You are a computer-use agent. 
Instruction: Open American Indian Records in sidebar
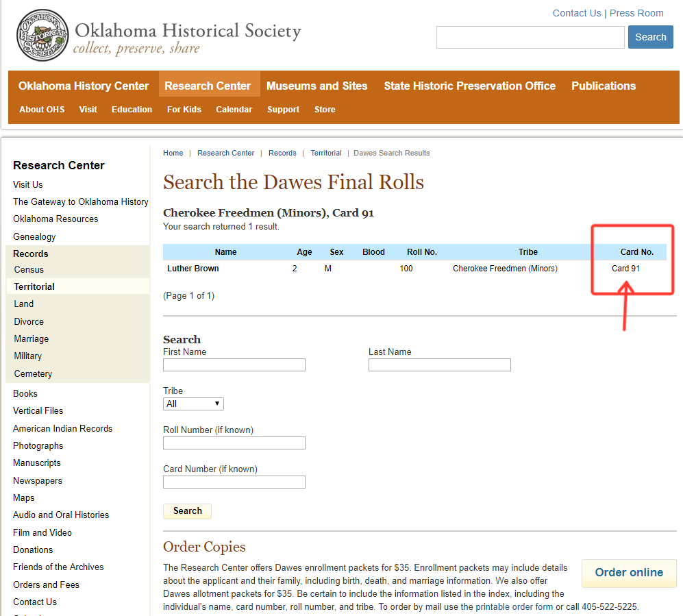[63, 429]
